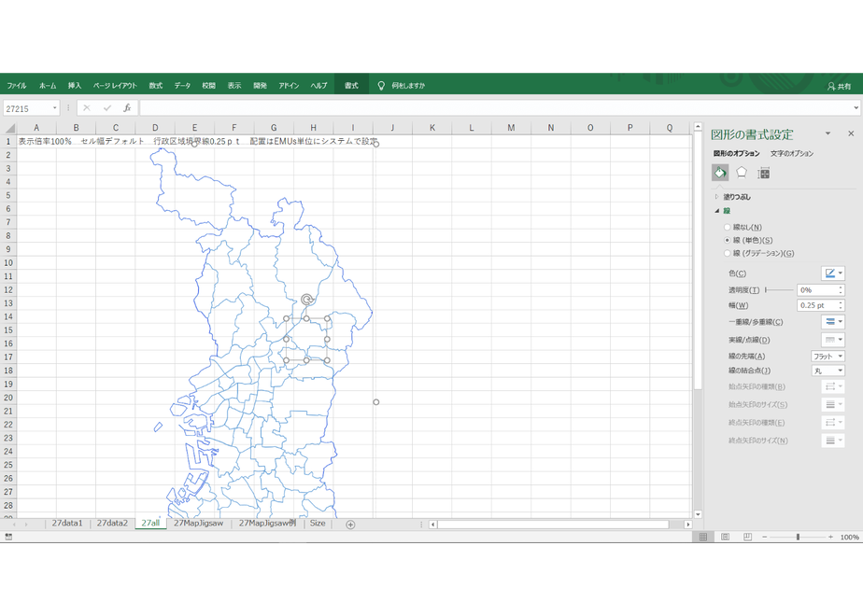Open the Name Box dropdown arrow
This screenshot has width=863, height=616.
click(x=54, y=108)
